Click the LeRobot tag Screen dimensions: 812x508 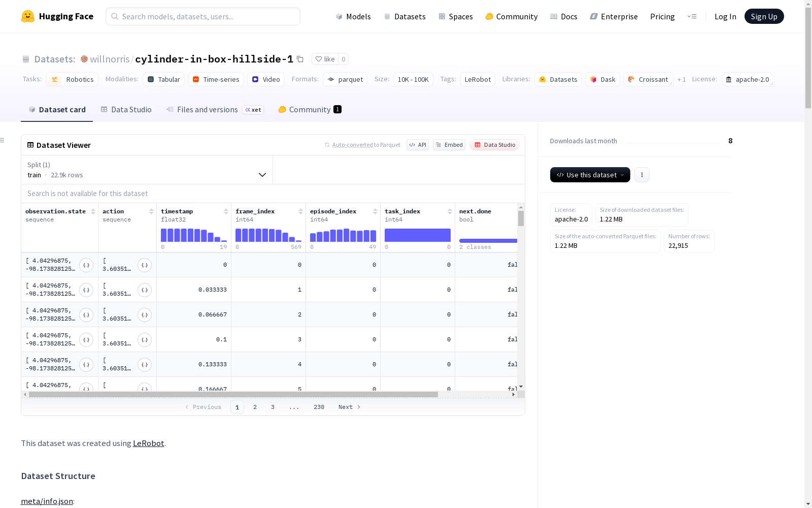(x=478, y=79)
